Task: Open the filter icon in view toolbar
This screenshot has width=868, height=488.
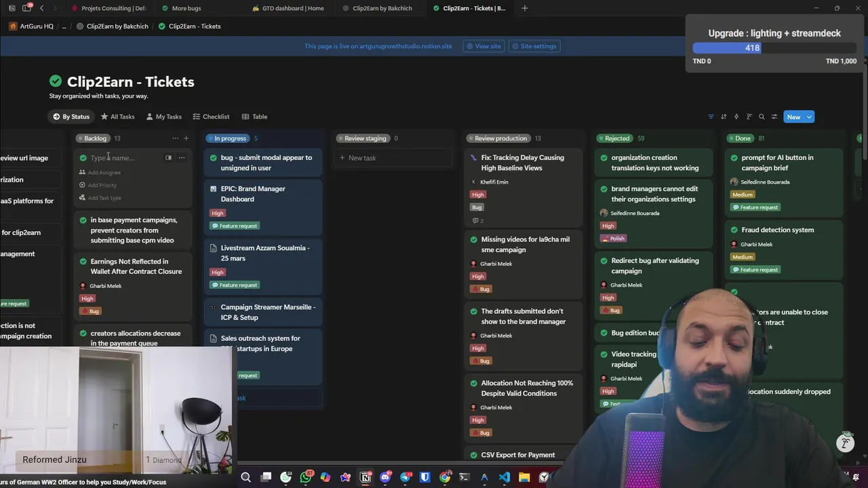Action: 711,117
